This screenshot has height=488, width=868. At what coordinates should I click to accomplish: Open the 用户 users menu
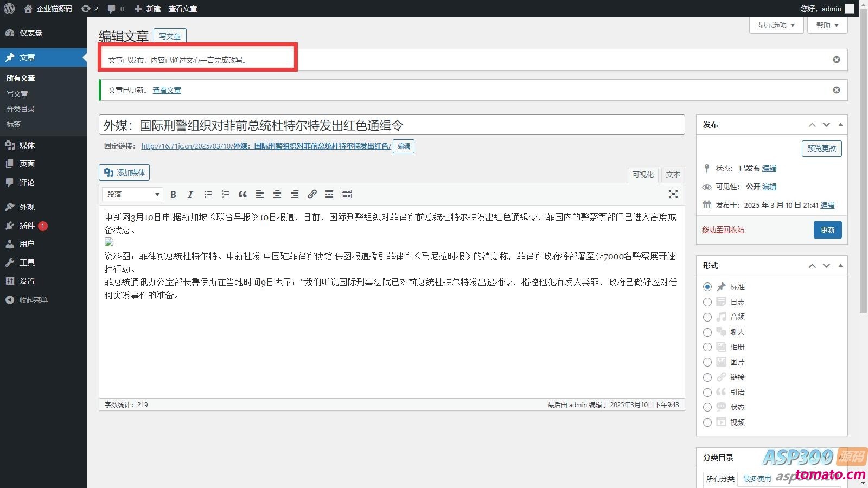tap(43, 244)
